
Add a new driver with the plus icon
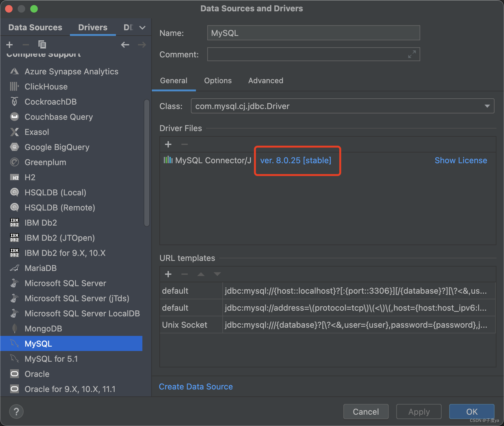(9, 44)
